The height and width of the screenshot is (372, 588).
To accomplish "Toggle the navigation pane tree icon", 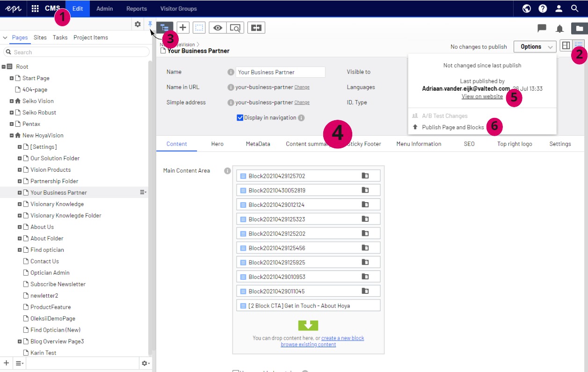I will (165, 28).
